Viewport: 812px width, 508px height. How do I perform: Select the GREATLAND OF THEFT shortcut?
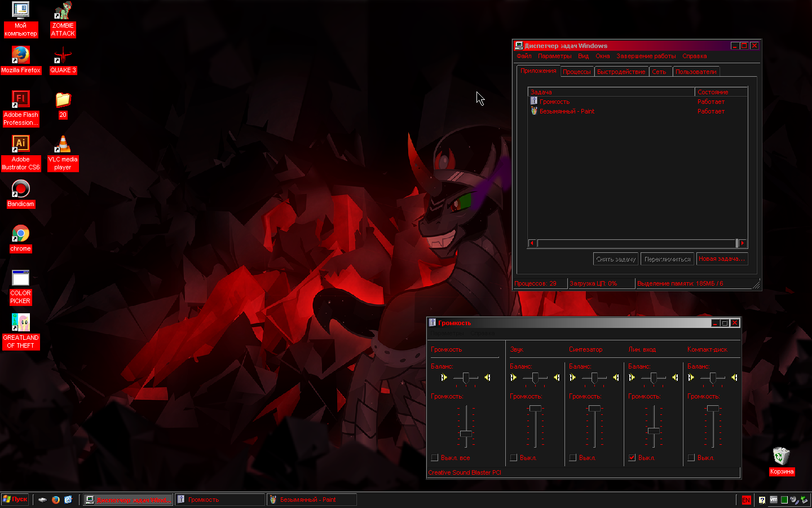21,331
